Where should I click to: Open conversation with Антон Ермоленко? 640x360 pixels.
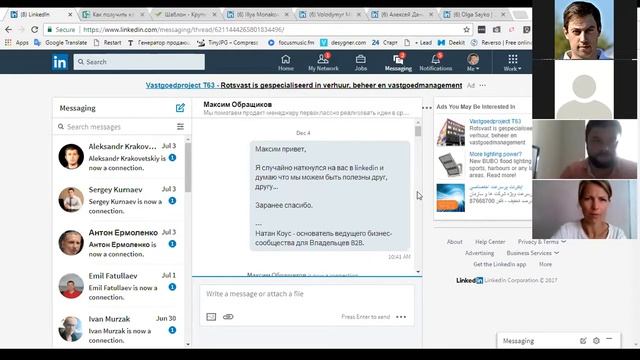pos(118,243)
